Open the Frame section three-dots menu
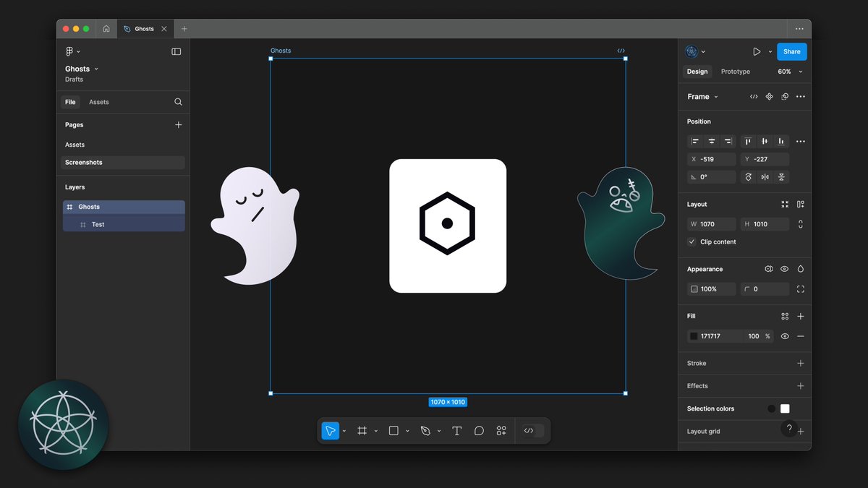The image size is (868, 488). tap(801, 97)
